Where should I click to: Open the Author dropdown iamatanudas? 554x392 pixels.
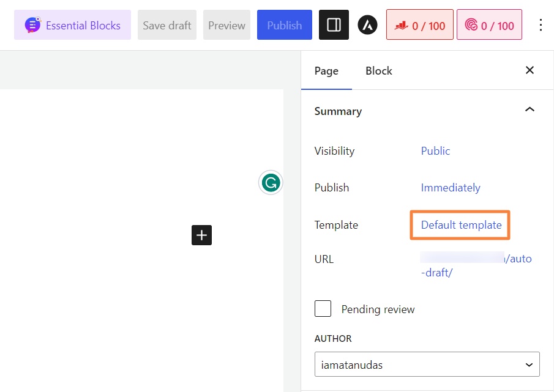pyautogui.click(x=427, y=364)
